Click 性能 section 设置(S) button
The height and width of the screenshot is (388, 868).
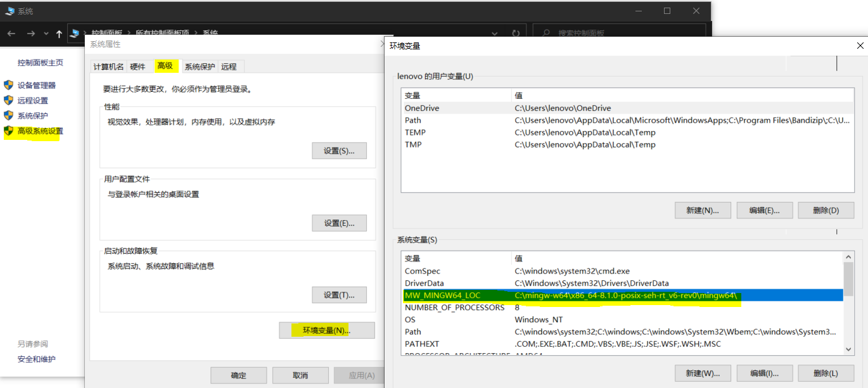point(339,151)
